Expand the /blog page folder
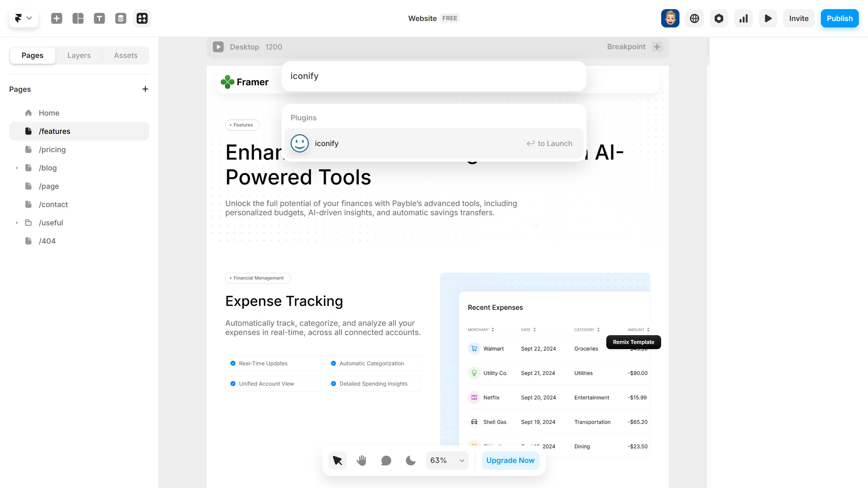Screen dimensions: 868x488 click(x=17, y=168)
